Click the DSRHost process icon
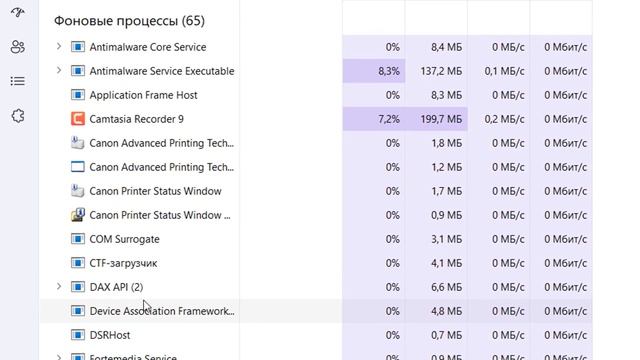The image size is (640, 360). coord(78,335)
